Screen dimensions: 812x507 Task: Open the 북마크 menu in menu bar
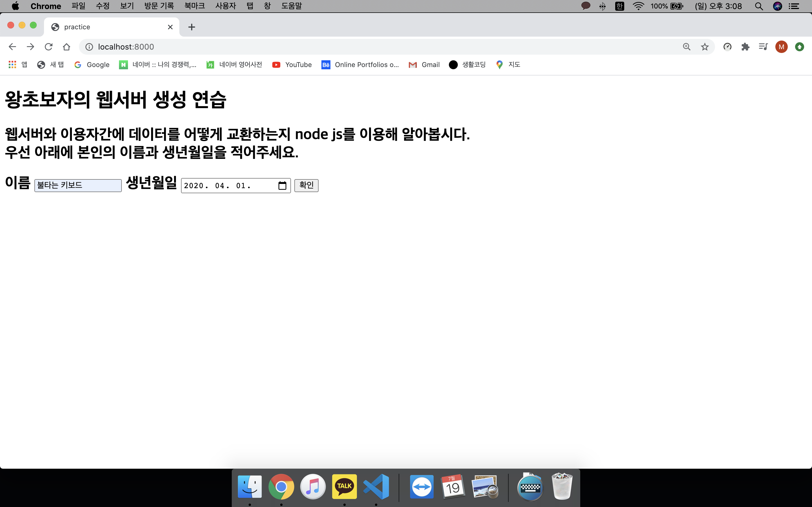pos(194,6)
